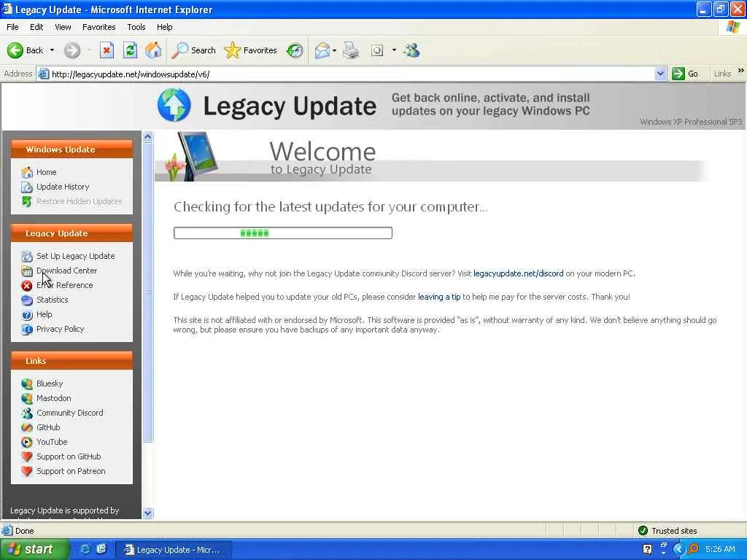This screenshot has width=747, height=560.
Task: Click the Community Discord people icon
Action: [27, 413]
